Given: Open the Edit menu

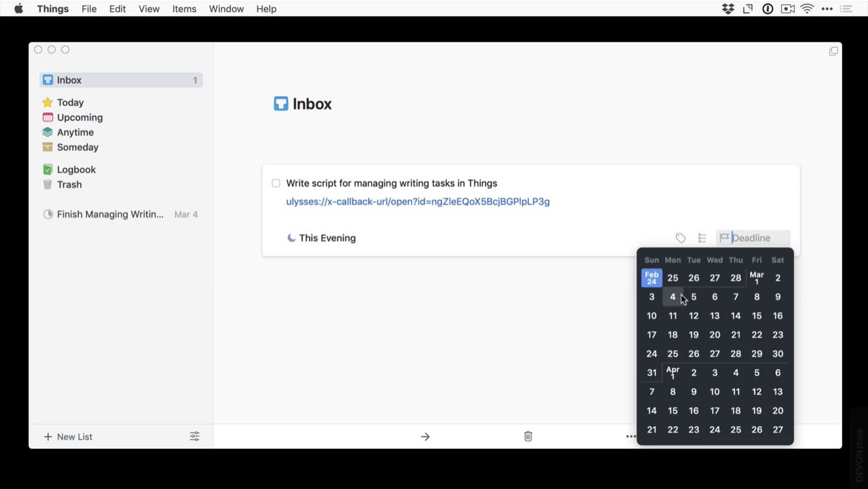Looking at the screenshot, I should point(118,9).
